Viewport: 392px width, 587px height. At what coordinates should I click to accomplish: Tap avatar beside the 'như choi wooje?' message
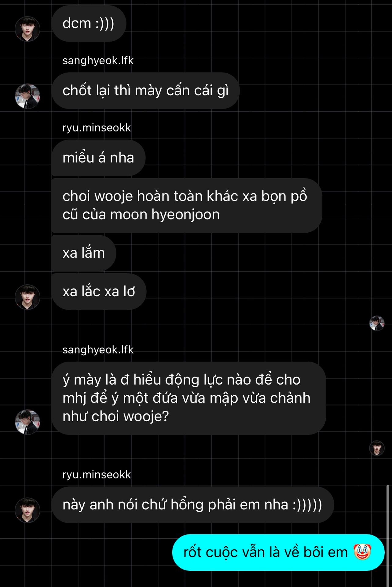tap(27, 422)
